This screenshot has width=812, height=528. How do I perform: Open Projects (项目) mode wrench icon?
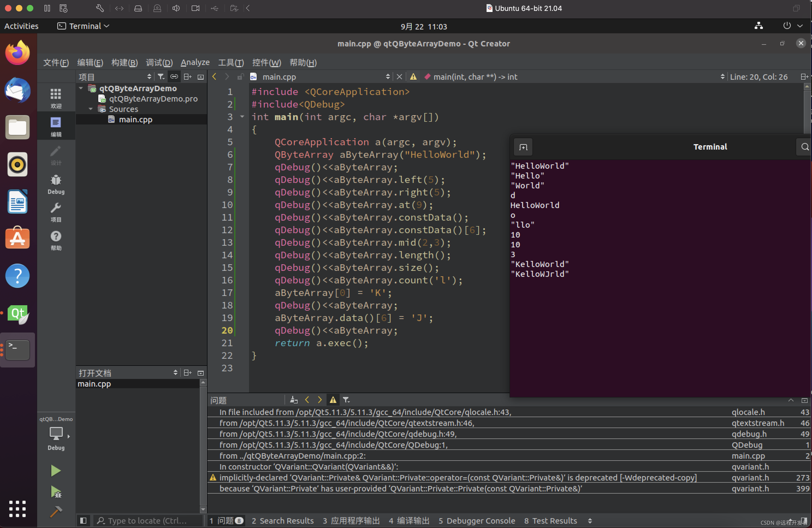click(56, 212)
